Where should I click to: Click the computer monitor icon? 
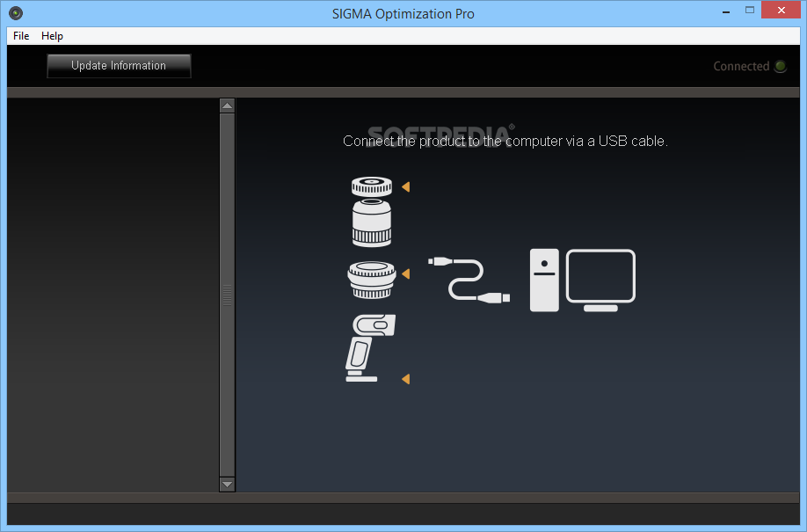coord(600,281)
